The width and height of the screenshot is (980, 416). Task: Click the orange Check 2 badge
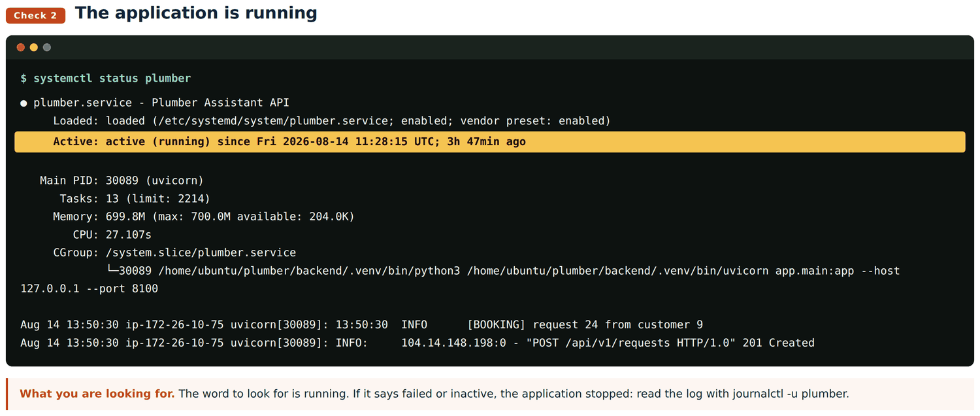click(35, 16)
